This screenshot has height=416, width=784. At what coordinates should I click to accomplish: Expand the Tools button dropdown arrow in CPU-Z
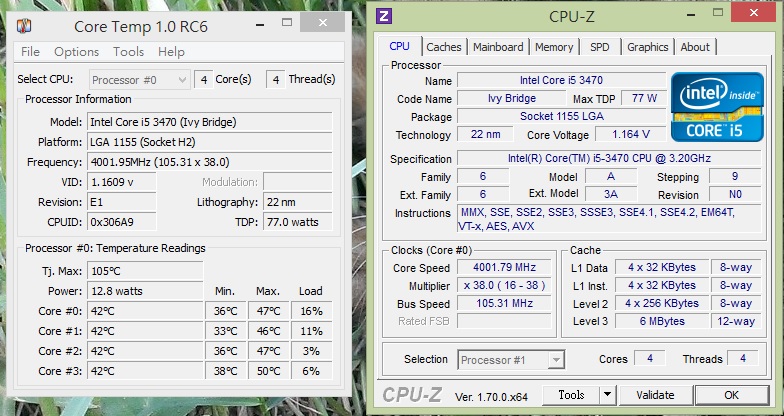pyautogui.click(x=607, y=394)
